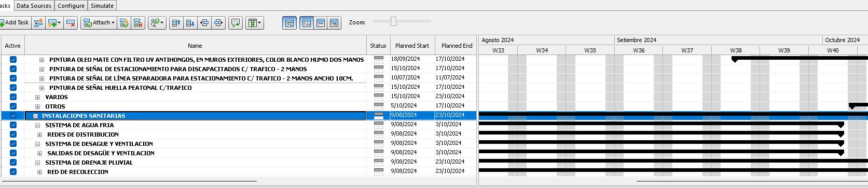Expand the VARIOS task group
Image resolution: width=868 pixels, height=188 pixels.
[x=37, y=97]
